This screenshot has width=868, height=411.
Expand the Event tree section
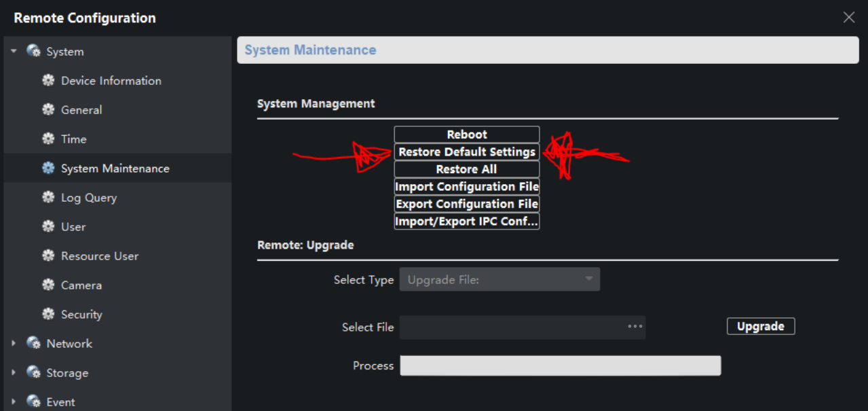pyautogui.click(x=14, y=402)
